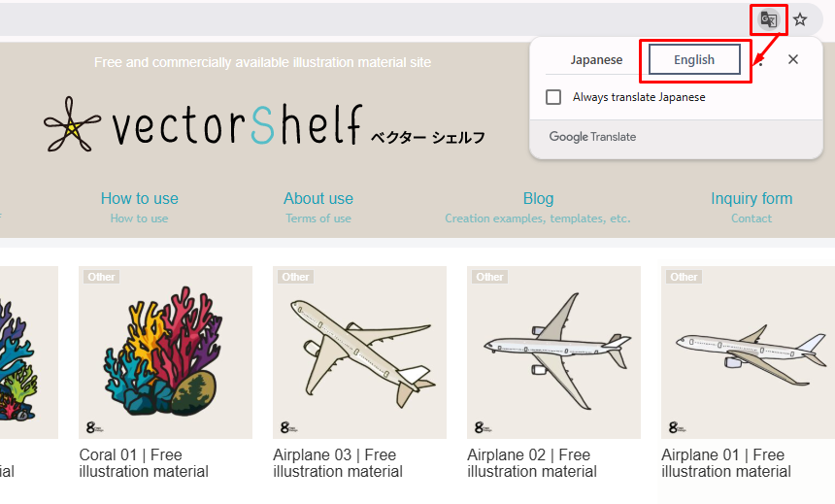This screenshot has width=835, height=504.
Task: Switch to the Japanese tab
Action: tap(596, 59)
